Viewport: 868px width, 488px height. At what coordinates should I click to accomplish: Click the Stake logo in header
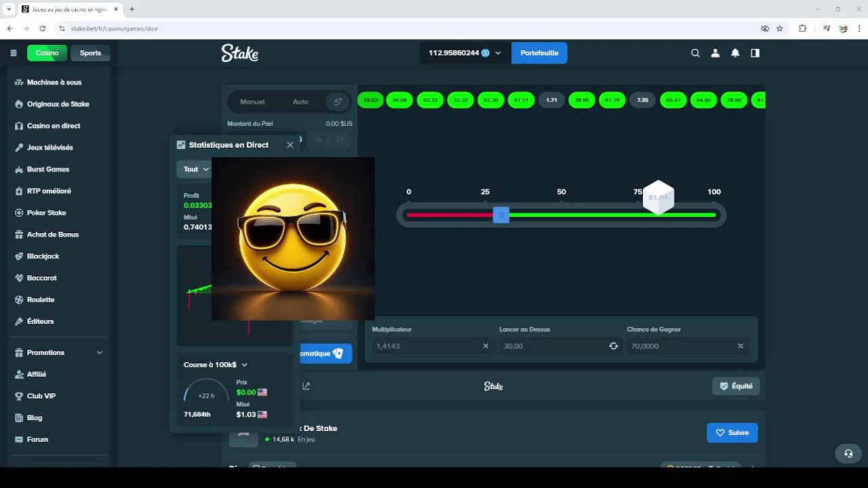point(240,53)
